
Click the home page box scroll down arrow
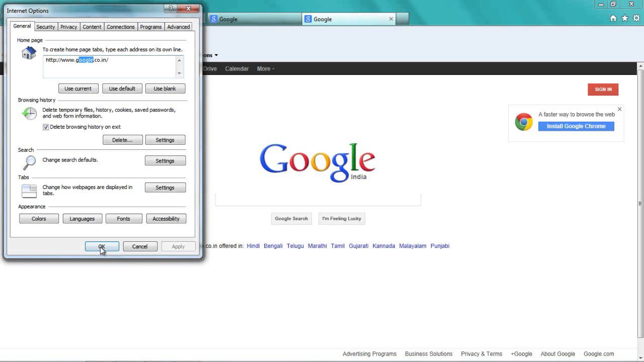(x=180, y=73)
